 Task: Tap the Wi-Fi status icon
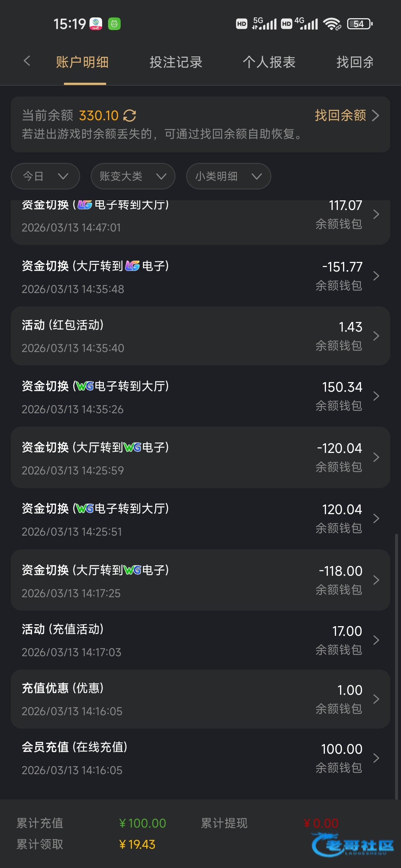(x=332, y=24)
